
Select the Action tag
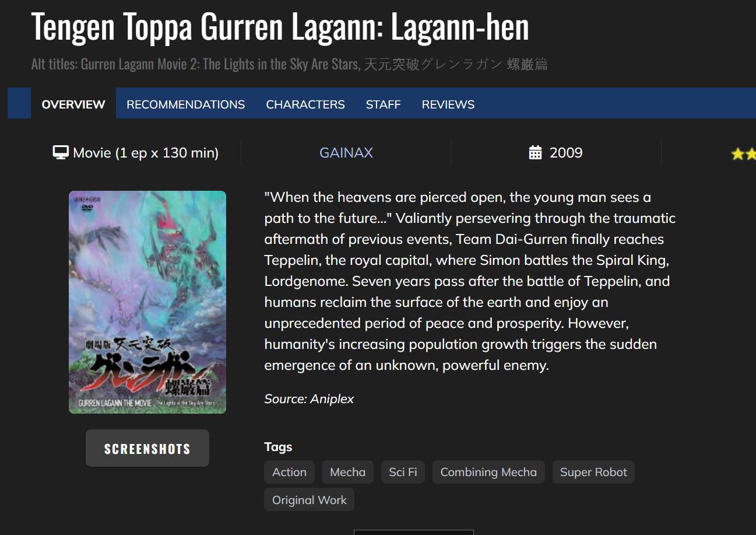click(x=289, y=472)
